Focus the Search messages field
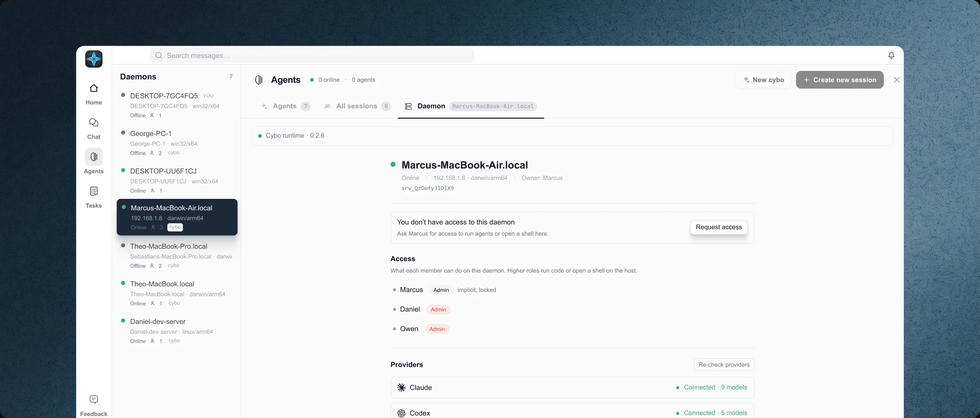This screenshot has width=980, height=418. [x=312, y=55]
